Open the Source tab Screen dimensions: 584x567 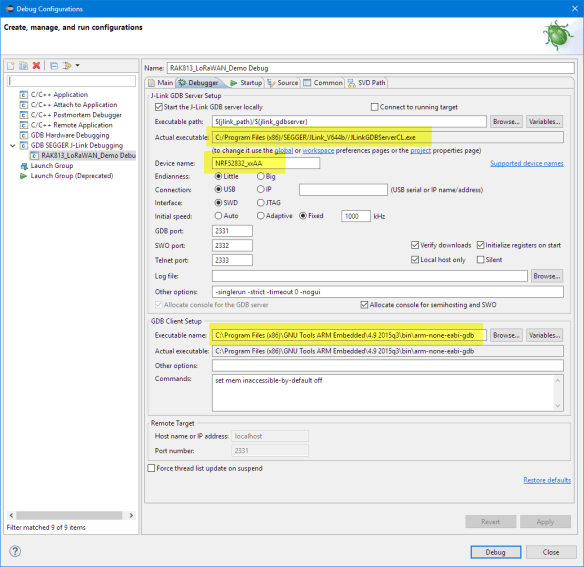pyautogui.click(x=283, y=83)
